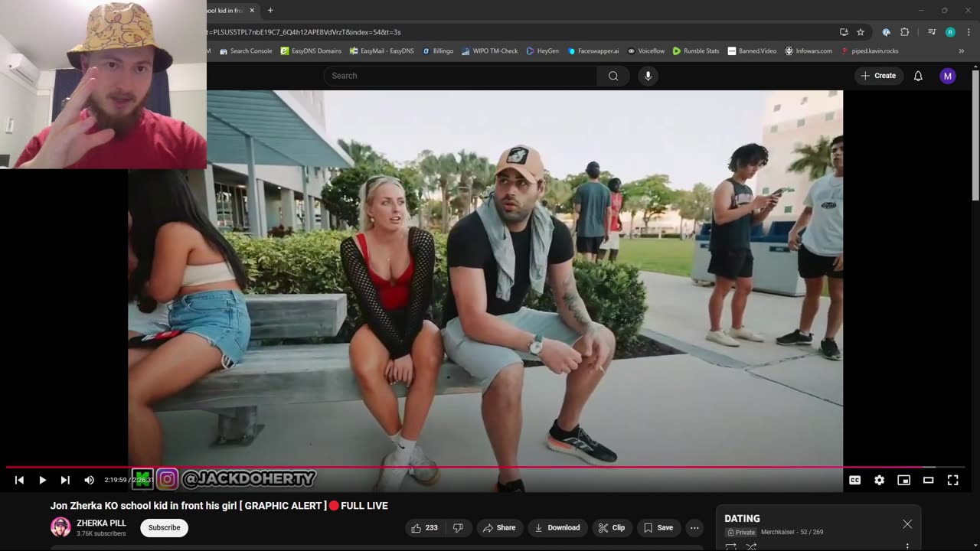Subscribe to ZHERKA PILL channel
Viewport: 980px width, 551px height.
pyautogui.click(x=164, y=527)
